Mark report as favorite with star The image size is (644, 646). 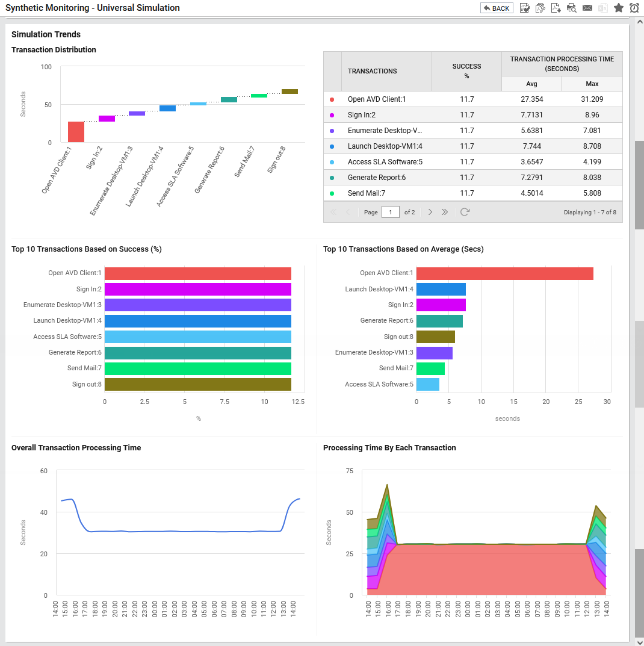(x=618, y=8)
